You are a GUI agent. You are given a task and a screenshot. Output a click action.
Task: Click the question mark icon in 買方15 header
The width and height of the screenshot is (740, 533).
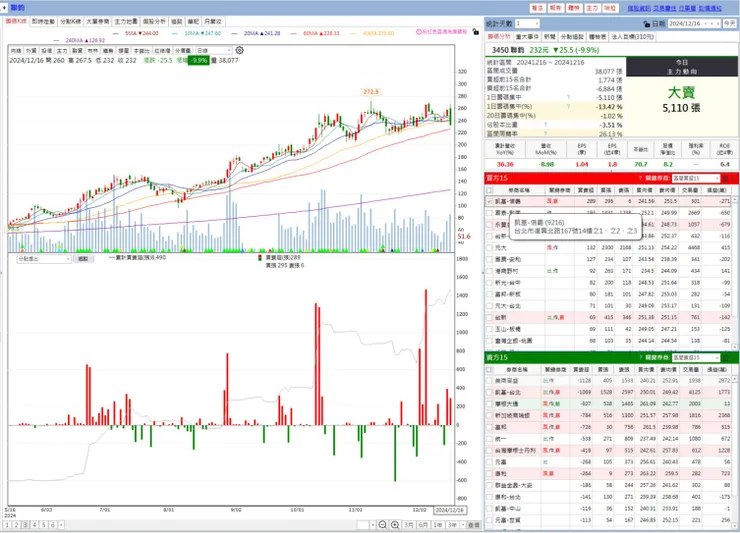(x=640, y=178)
